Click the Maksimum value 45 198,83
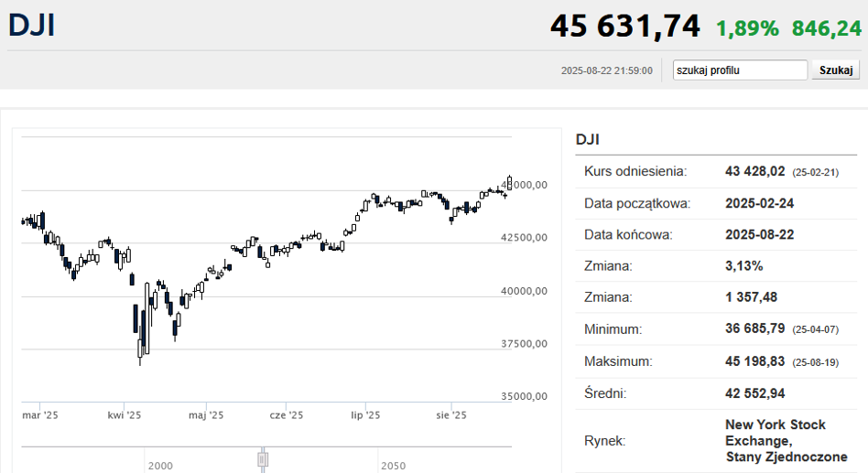Image resolution: width=868 pixels, height=473 pixels. pos(754,360)
